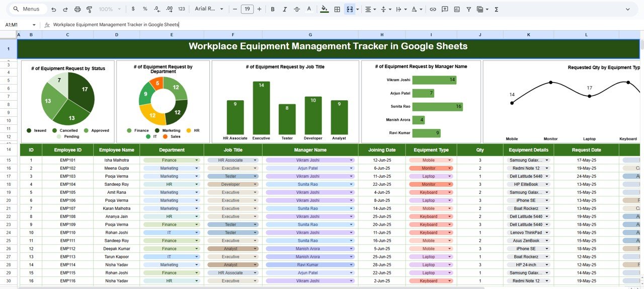Toggle strikethrough formatting

coord(297,9)
